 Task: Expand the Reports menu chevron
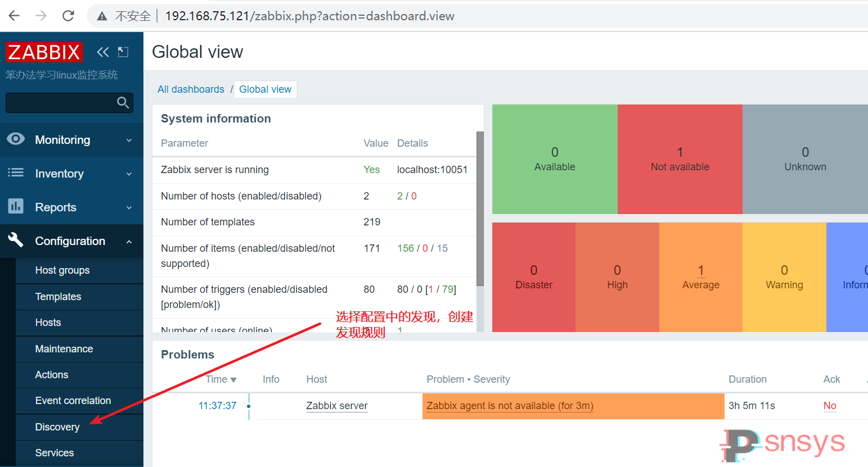pyautogui.click(x=129, y=208)
